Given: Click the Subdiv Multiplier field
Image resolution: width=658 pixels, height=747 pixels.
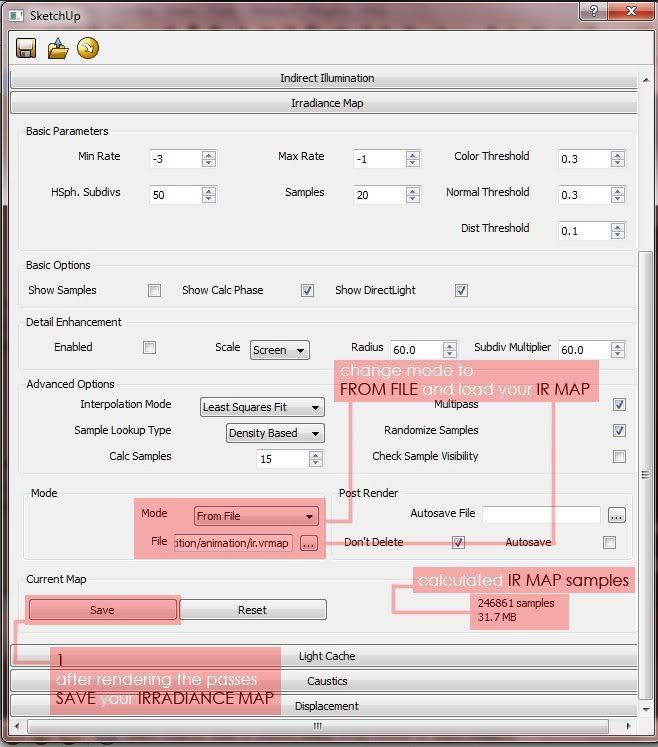Looking at the screenshot, I should pos(584,350).
